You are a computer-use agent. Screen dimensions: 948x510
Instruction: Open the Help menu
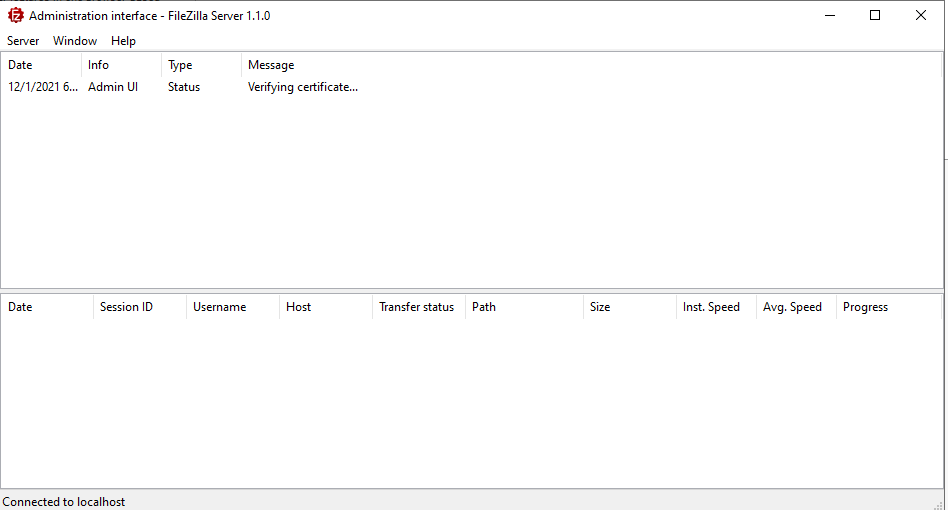pyautogui.click(x=123, y=40)
